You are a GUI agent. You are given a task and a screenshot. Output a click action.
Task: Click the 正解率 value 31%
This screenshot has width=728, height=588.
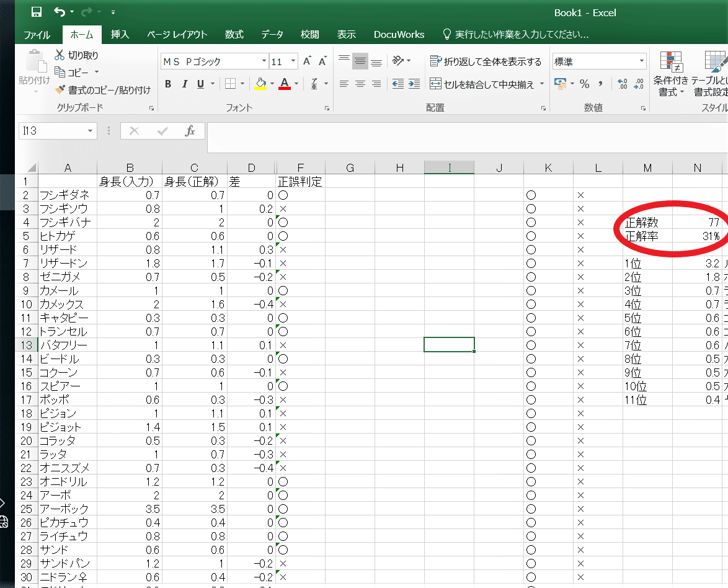click(698, 236)
